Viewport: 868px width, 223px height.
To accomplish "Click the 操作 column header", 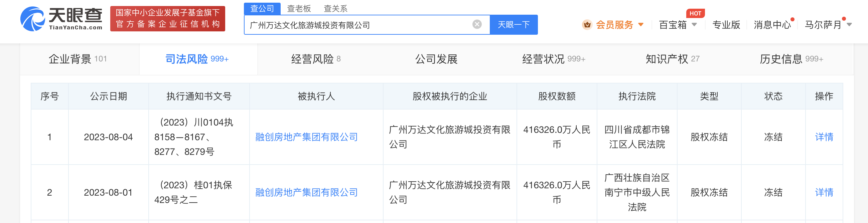I will coord(824,96).
